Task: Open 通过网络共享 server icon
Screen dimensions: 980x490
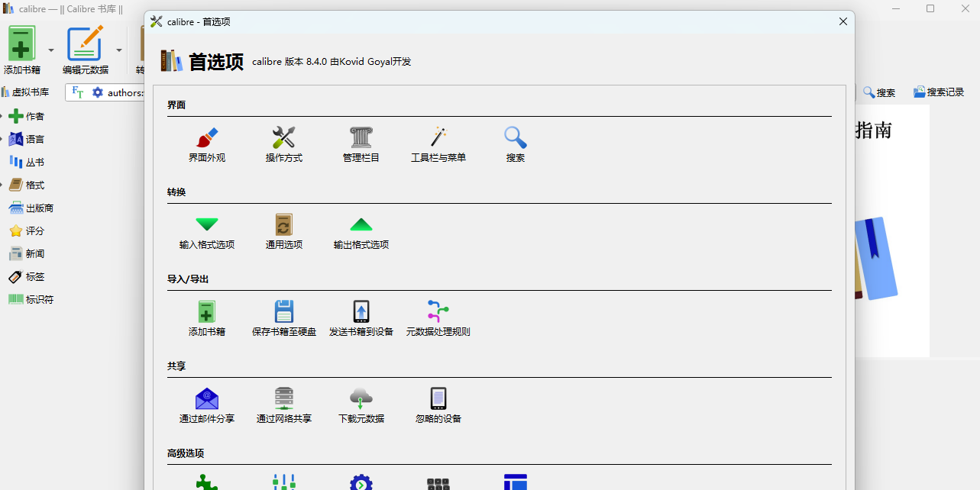Action: pos(284,399)
